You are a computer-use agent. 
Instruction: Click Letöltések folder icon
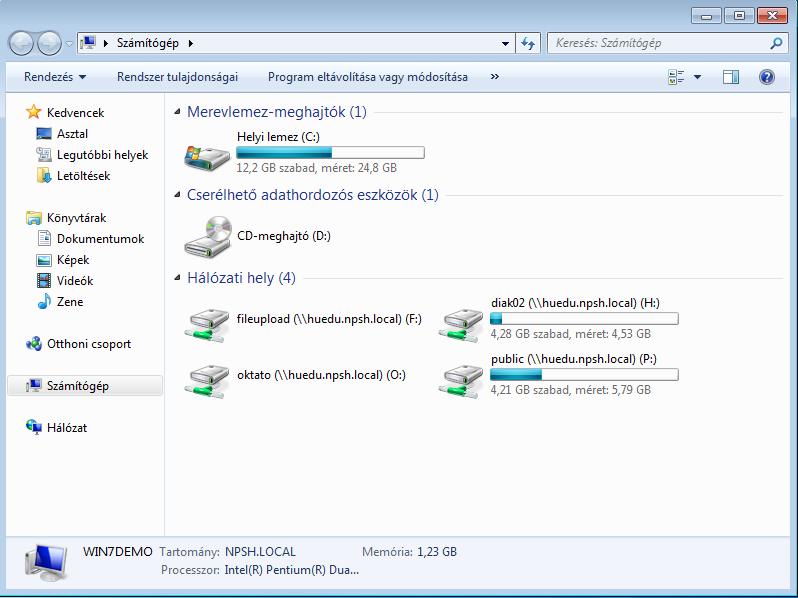[x=44, y=176]
